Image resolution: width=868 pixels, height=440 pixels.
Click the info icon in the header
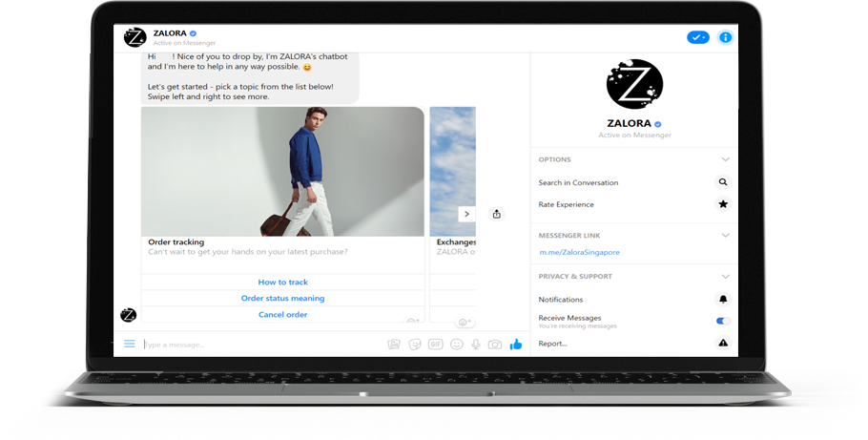[725, 37]
